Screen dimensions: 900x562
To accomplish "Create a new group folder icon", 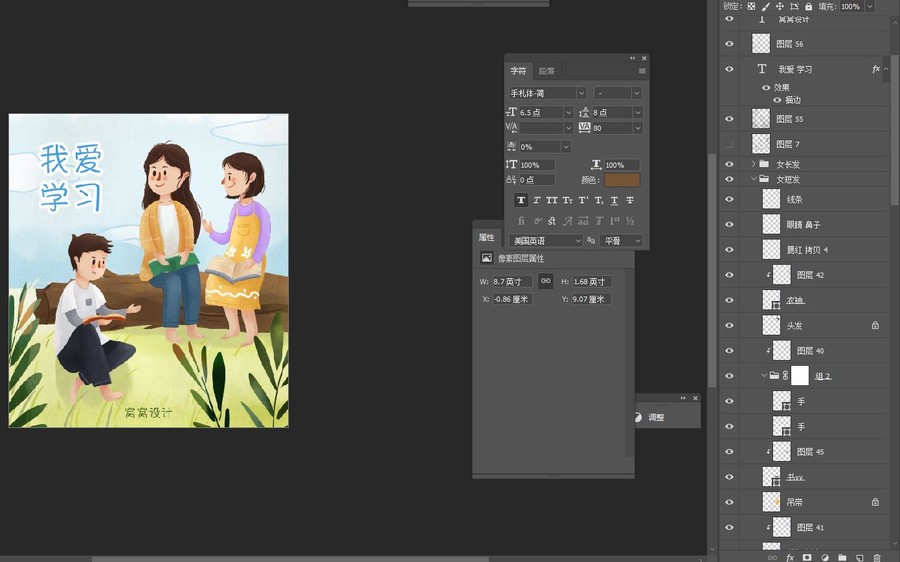I will pyautogui.click(x=841, y=557).
